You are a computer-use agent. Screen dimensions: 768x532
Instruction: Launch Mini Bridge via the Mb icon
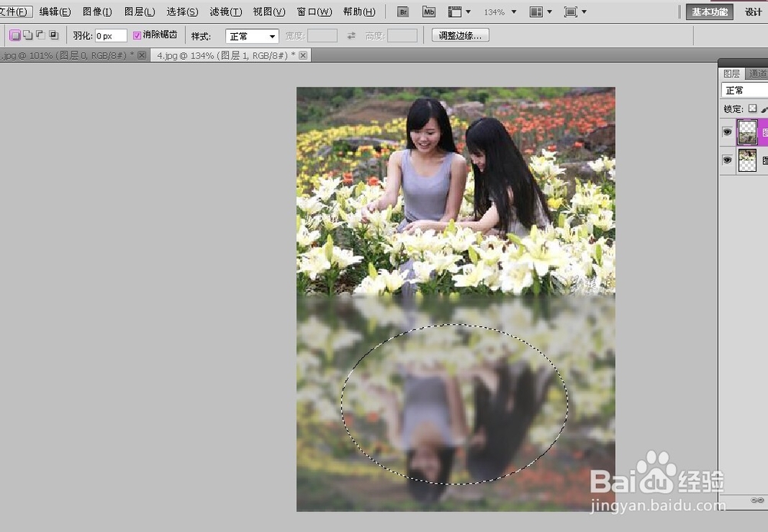pyautogui.click(x=429, y=12)
